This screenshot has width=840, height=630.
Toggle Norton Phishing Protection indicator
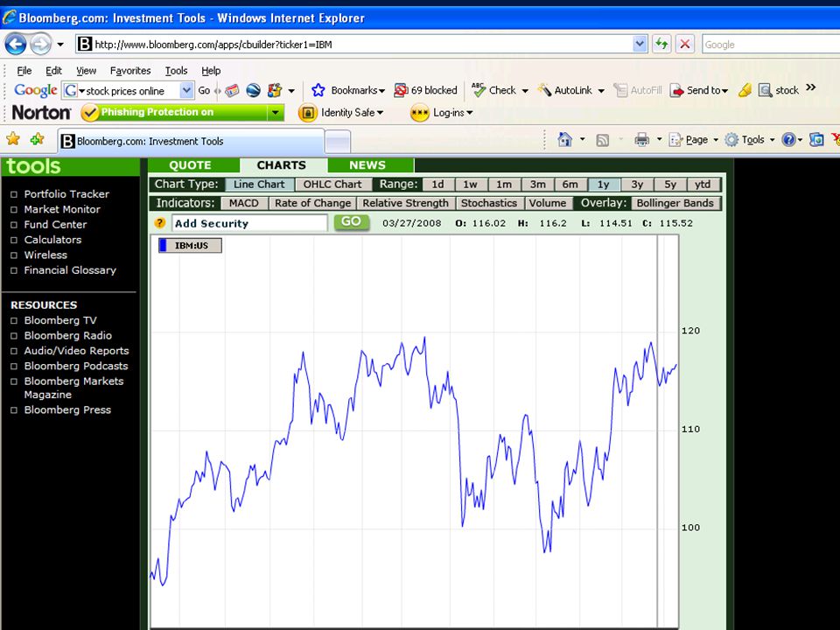(175, 113)
